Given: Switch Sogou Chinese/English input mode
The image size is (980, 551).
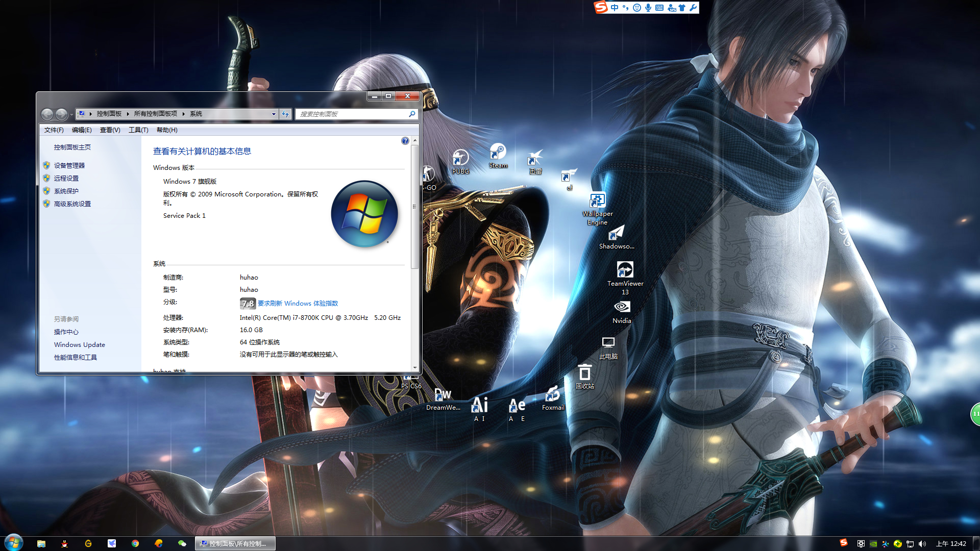Looking at the screenshot, I should (x=615, y=8).
